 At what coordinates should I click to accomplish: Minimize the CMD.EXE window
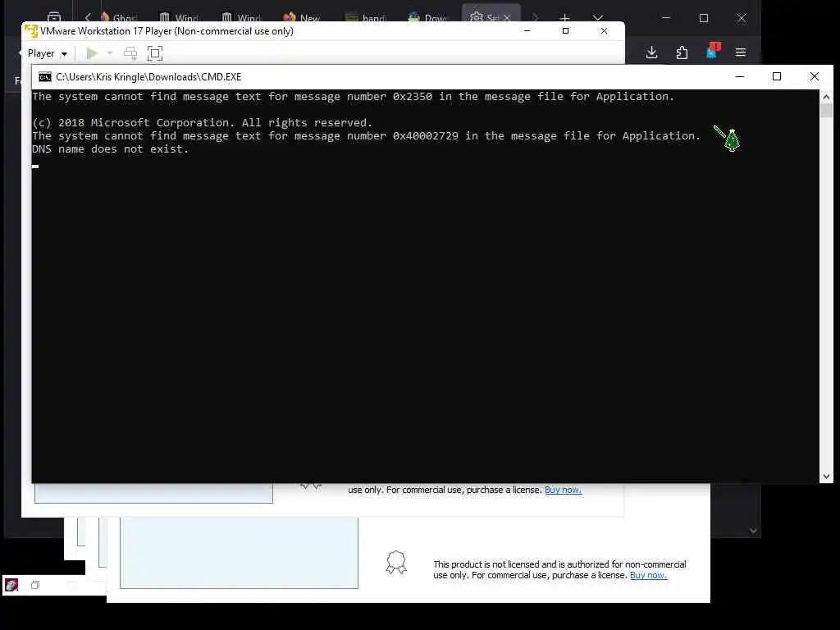740,76
